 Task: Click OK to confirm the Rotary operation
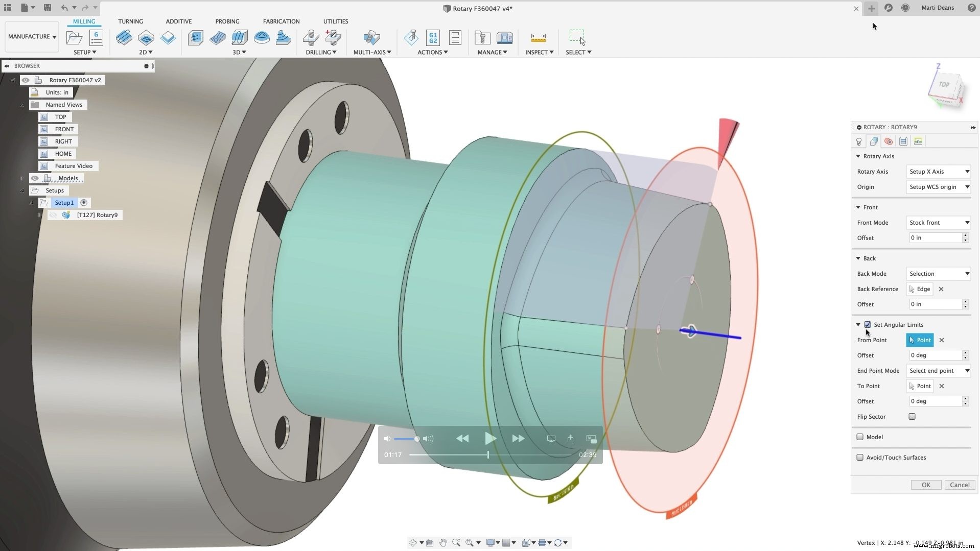point(925,485)
